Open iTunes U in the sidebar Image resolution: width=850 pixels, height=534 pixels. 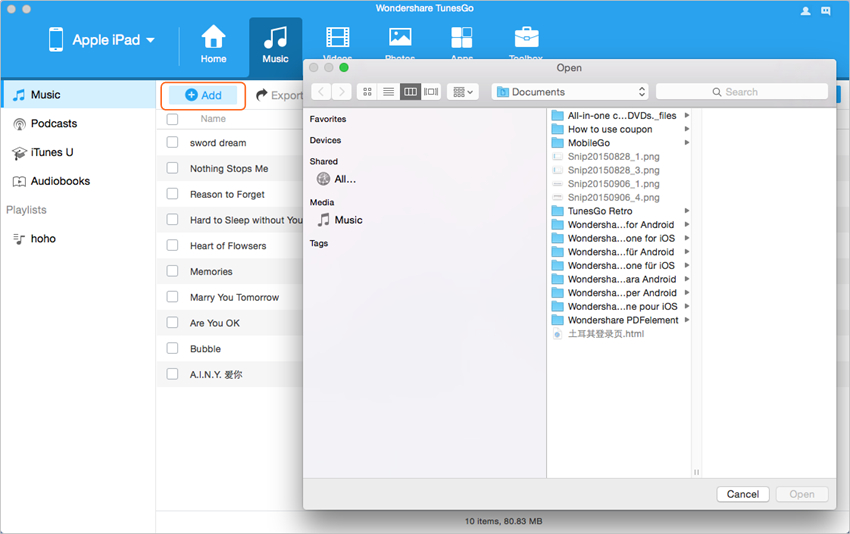point(51,153)
